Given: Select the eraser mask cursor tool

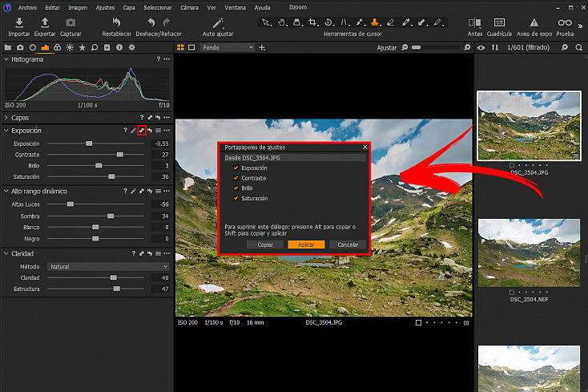Looking at the screenshot, I should click(390, 22).
